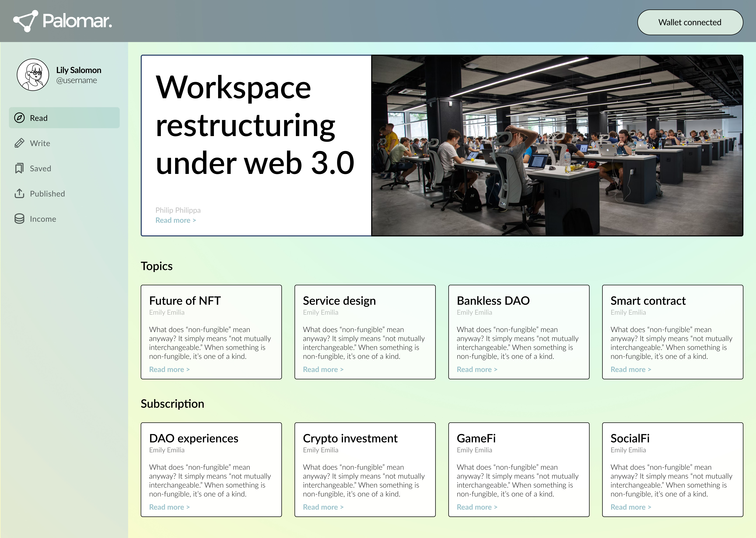
Task: Click the Smart contract description text
Action: point(671,343)
